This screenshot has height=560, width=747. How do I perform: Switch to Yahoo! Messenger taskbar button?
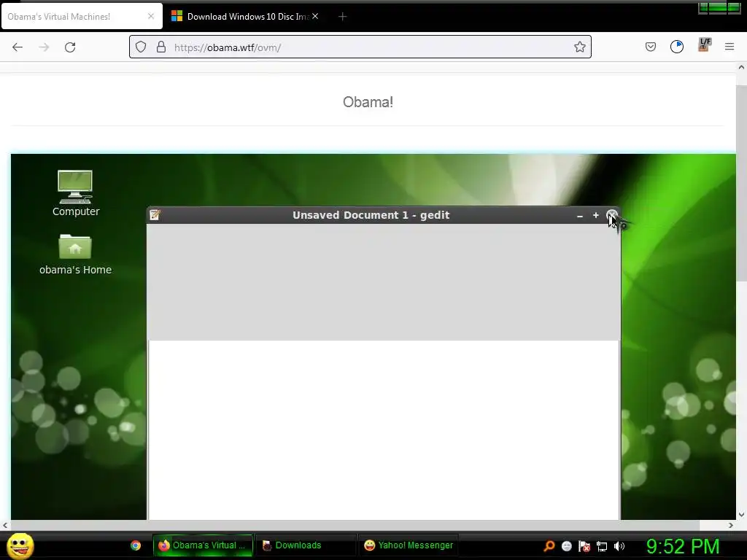coord(409,545)
